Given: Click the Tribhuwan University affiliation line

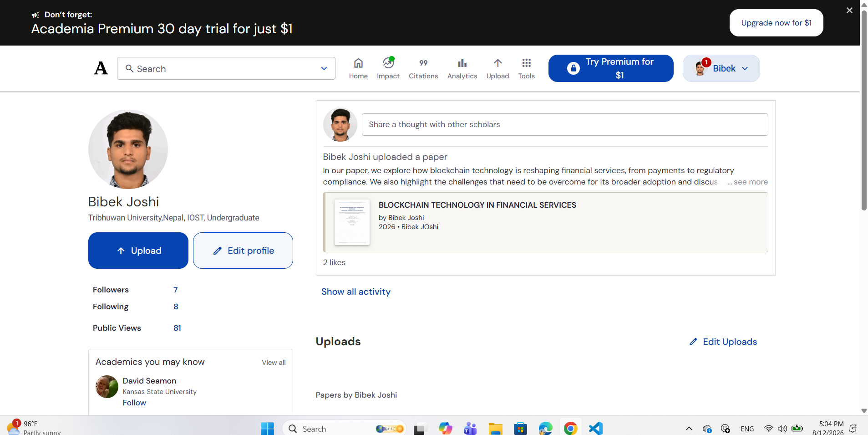Looking at the screenshot, I should tap(173, 218).
